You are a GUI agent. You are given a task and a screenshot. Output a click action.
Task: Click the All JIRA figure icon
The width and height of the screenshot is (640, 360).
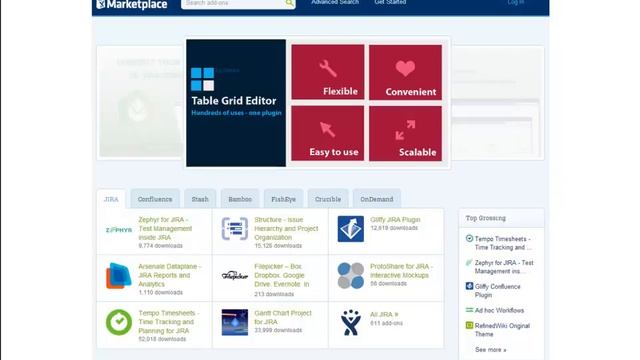coord(351,322)
